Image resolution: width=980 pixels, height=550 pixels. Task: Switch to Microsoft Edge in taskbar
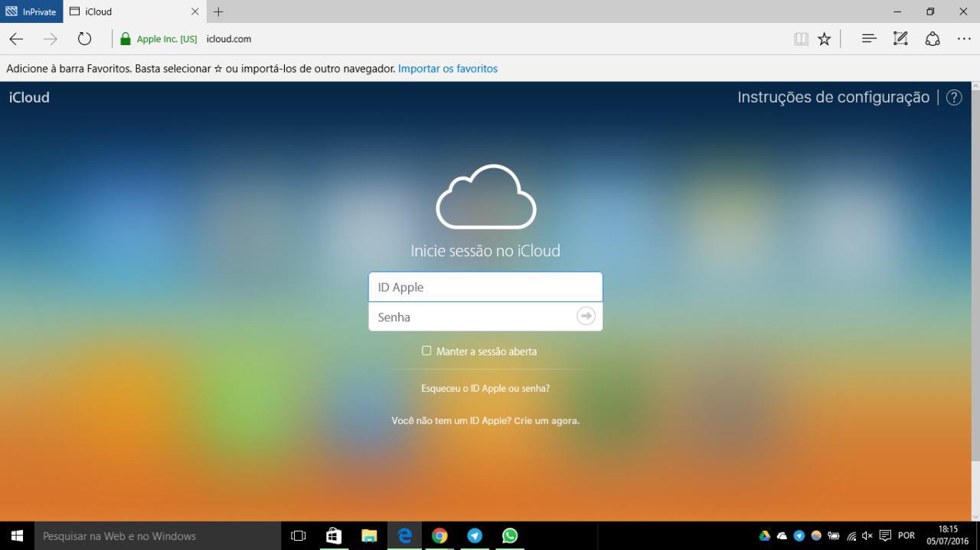[x=404, y=535]
